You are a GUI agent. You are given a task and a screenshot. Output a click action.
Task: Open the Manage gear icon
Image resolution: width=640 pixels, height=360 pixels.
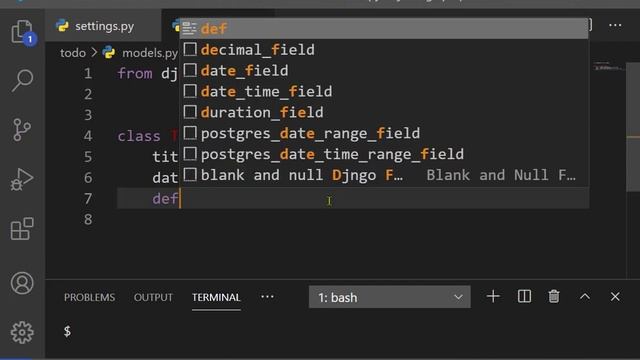(22, 332)
